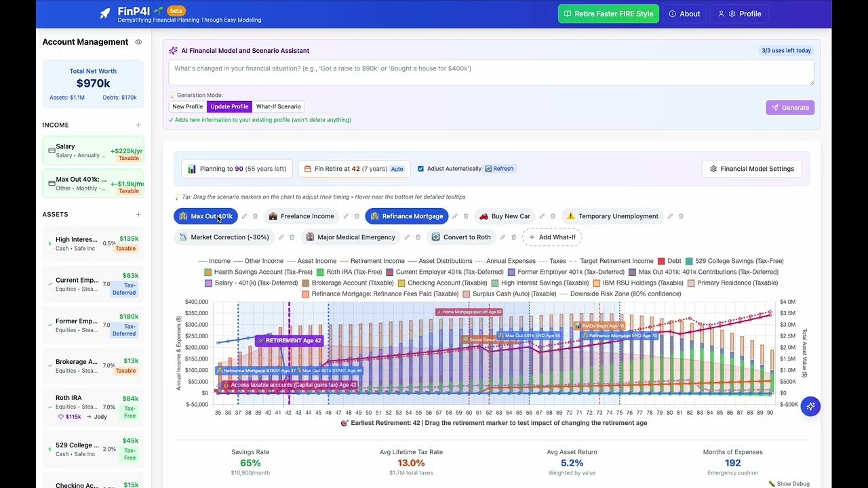
Task: Toggle the Account Management visibility eye icon
Action: point(138,42)
